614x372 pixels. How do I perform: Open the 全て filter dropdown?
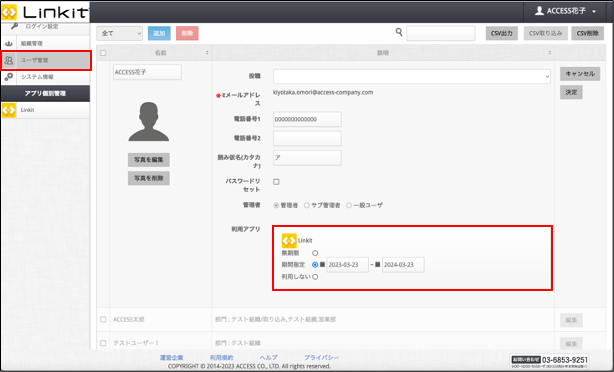point(119,33)
